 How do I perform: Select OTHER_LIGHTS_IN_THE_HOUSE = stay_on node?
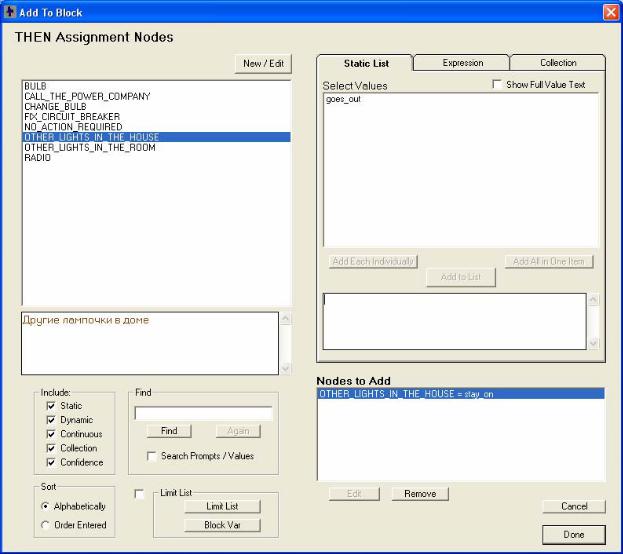coord(461,394)
